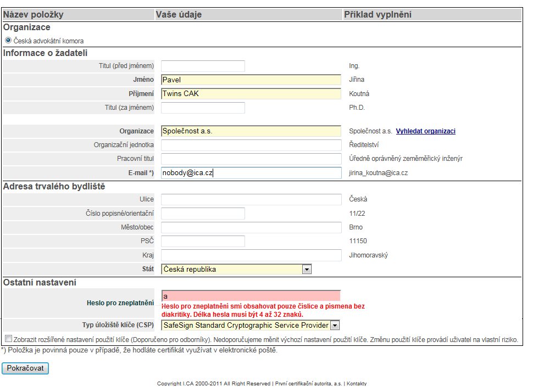This screenshot has width=533, height=392.
Task: Open the Stát country dropdown
Action: (x=236, y=270)
